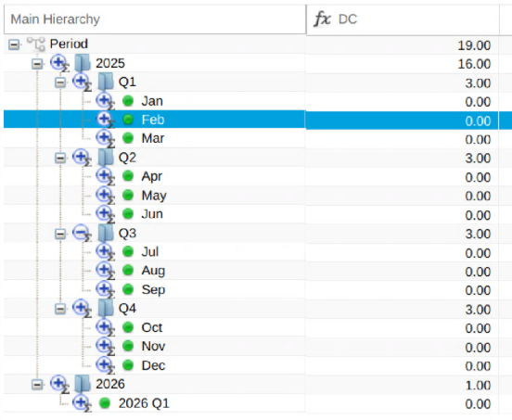Click the Main Hierarchy column header
512x420 pixels.
[x=155, y=19]
